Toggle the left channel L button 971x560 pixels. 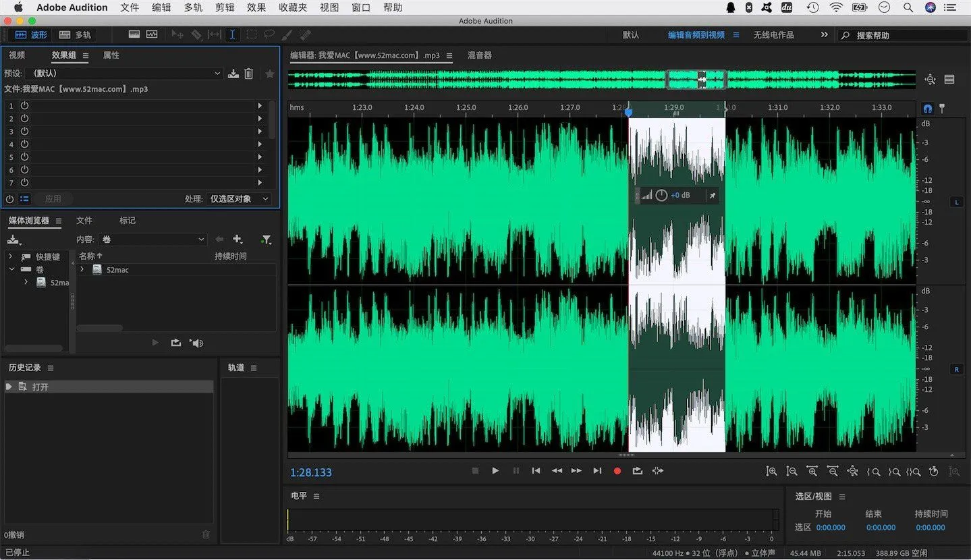(956, 202)
